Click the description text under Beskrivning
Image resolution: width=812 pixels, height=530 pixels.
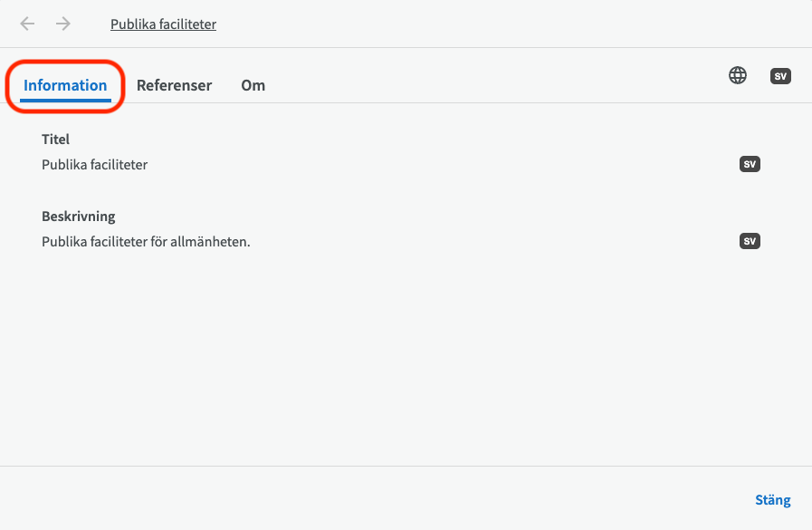coord(145,242)
